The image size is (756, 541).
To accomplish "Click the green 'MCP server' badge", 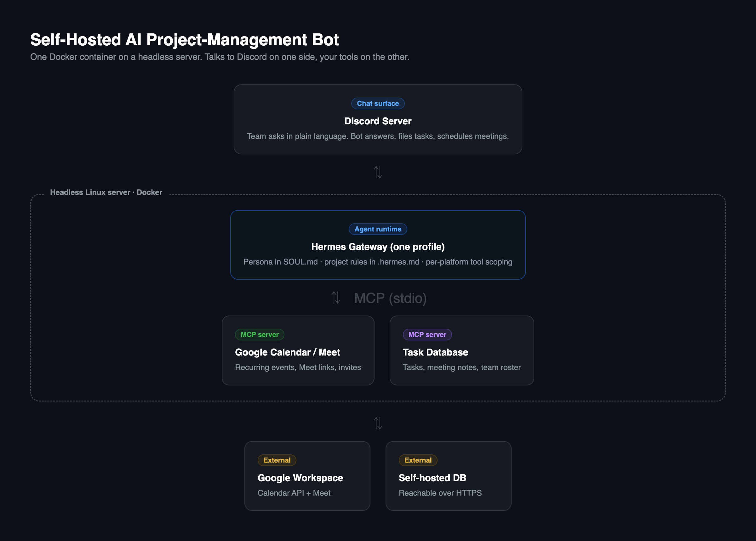I will pyautogui.click(x=260, y=334).
